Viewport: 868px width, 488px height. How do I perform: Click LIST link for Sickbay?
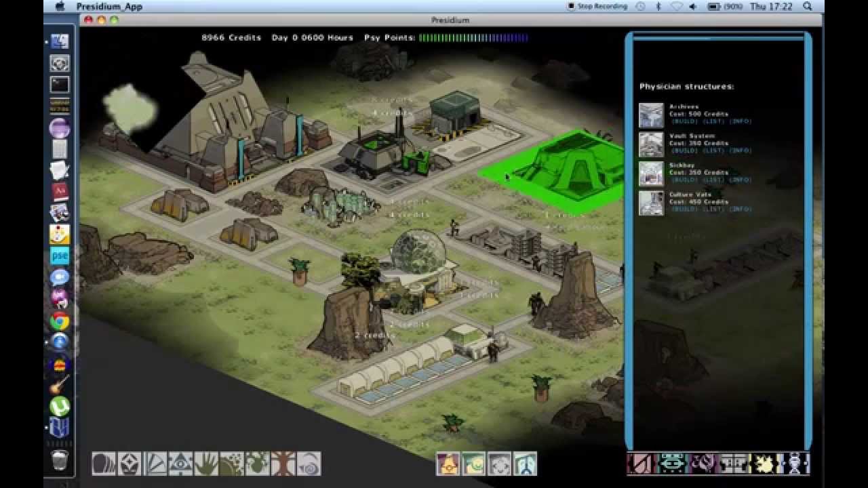[713, 180]
